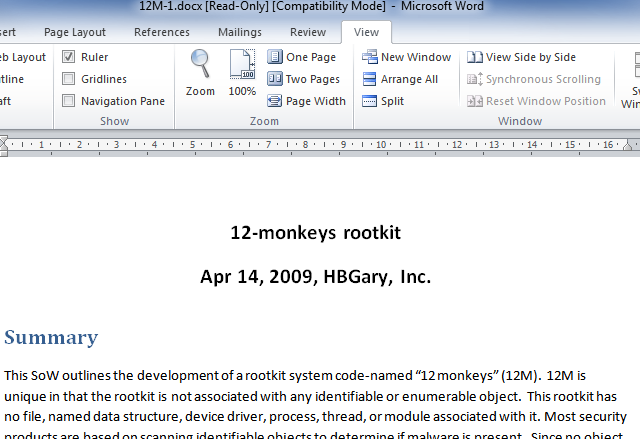The width and height of the screenshot is (640, 439).
Task: Click the Split label text
Action: 392,101
